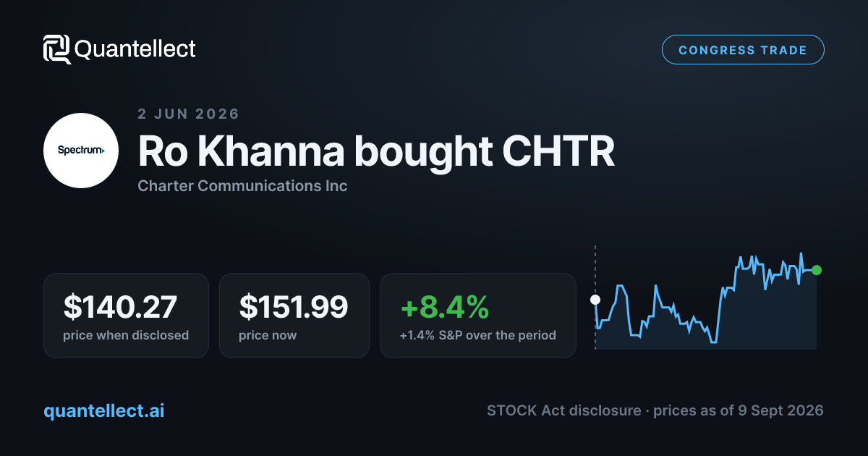868x456 pixels.
Task: Click the blue price line's highest peak
Action: (801, 254)
